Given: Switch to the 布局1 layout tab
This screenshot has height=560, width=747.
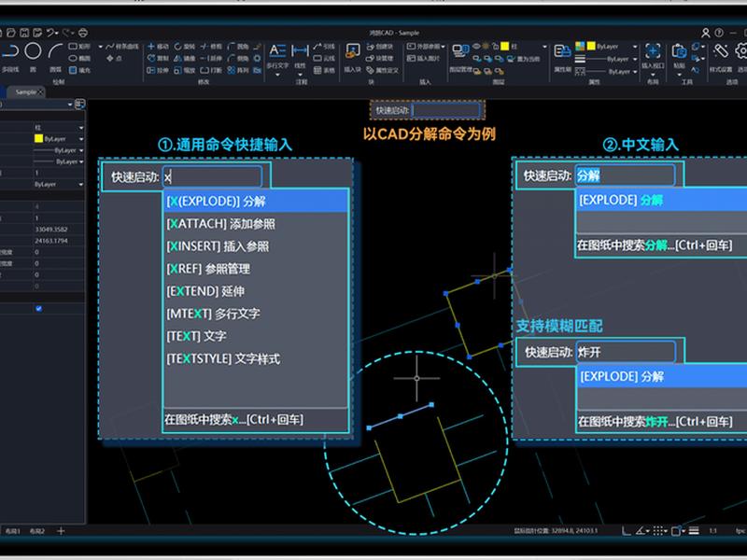Looking at the screenshot, I should coord(13,530).
